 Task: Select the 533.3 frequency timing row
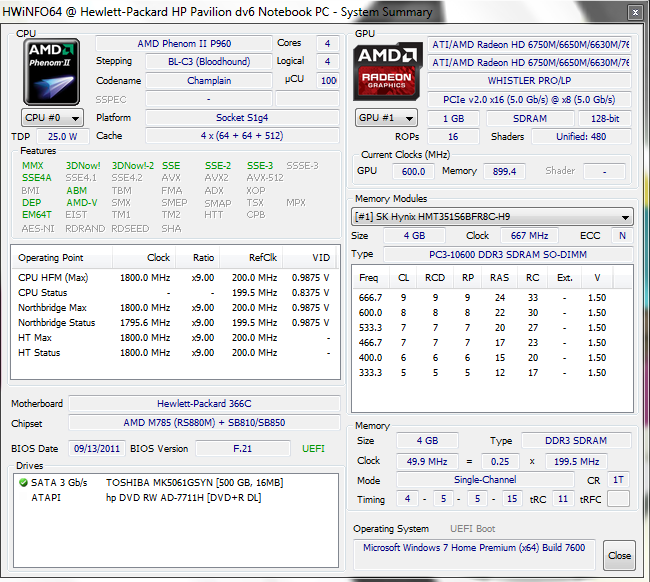click(x=492, y=327)
